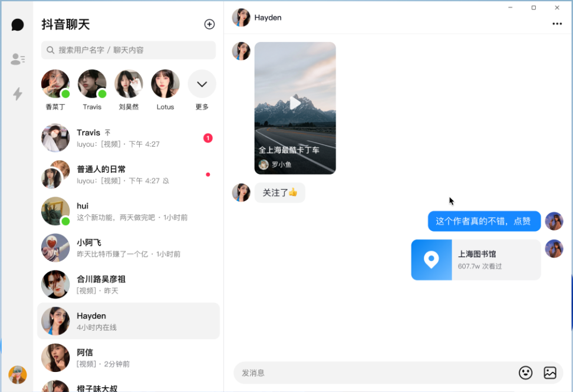The width and height of the screenshot is (573, 392).
Task: Select the Hayden conversation row
Action: [x=129, y=321]
